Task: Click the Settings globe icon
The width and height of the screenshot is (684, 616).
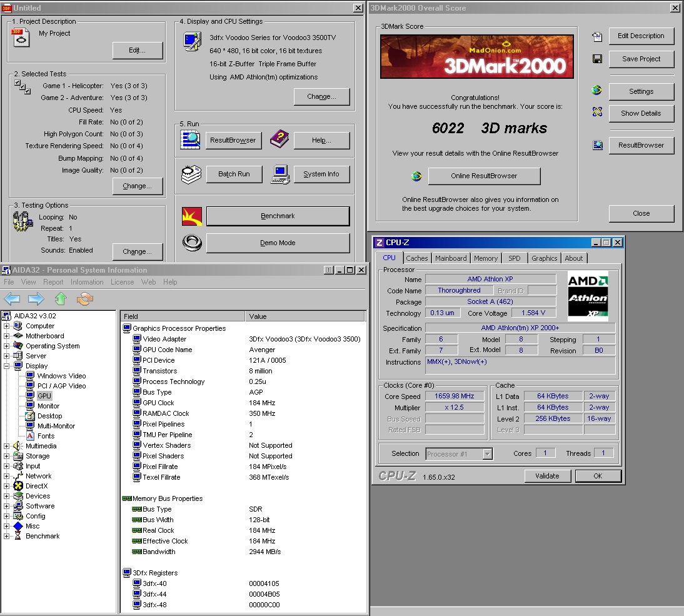Action: pyautogui.click(x=596, y=90)
